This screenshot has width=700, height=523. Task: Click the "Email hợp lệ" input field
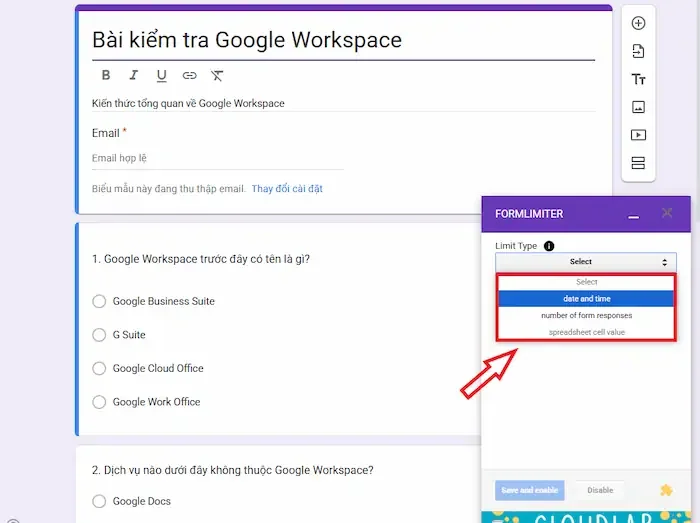(217, 158)
